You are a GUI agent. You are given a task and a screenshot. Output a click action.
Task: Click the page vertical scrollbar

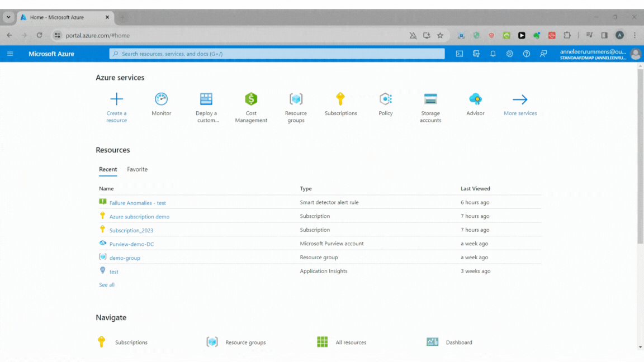(x=640, y=156)
